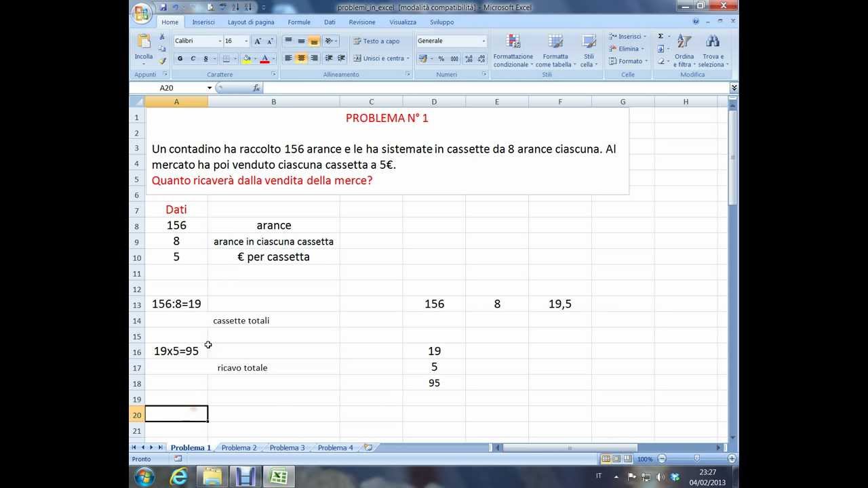Open Internet Explorer from taskbar
868x488 pixels.
(179, 476)
